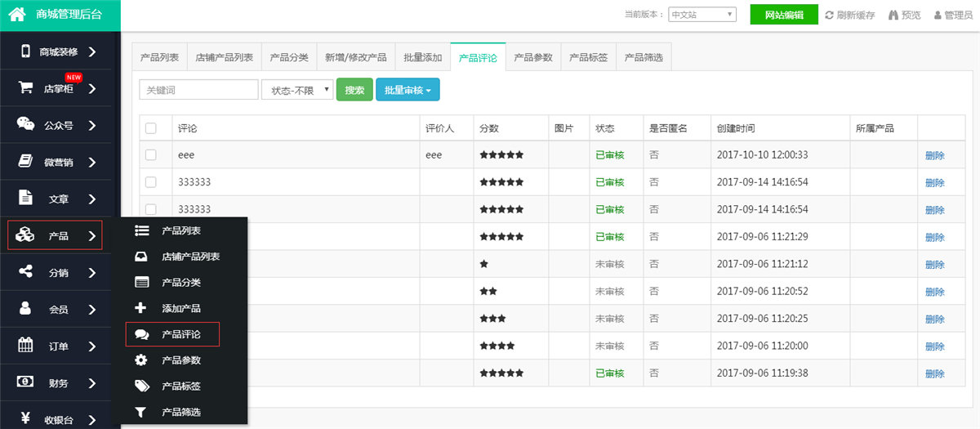
Task: Click the 产品参数 tab in the top bar
Action: click(533, 58)
